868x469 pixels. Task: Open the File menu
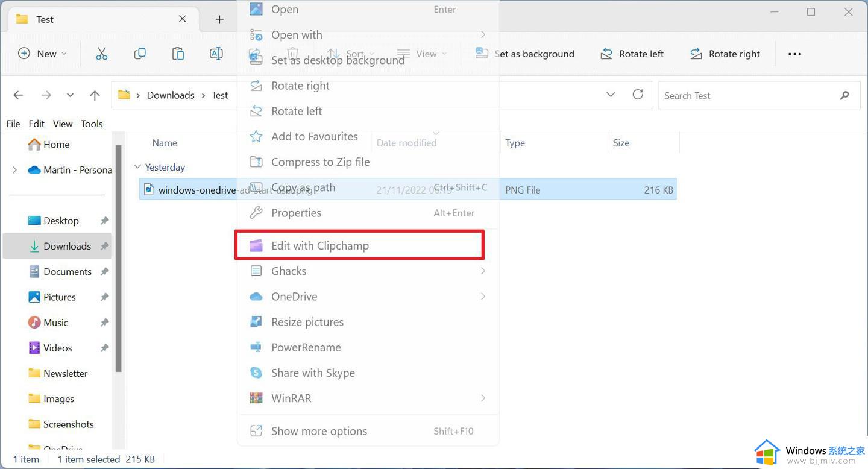pos(13,124)
